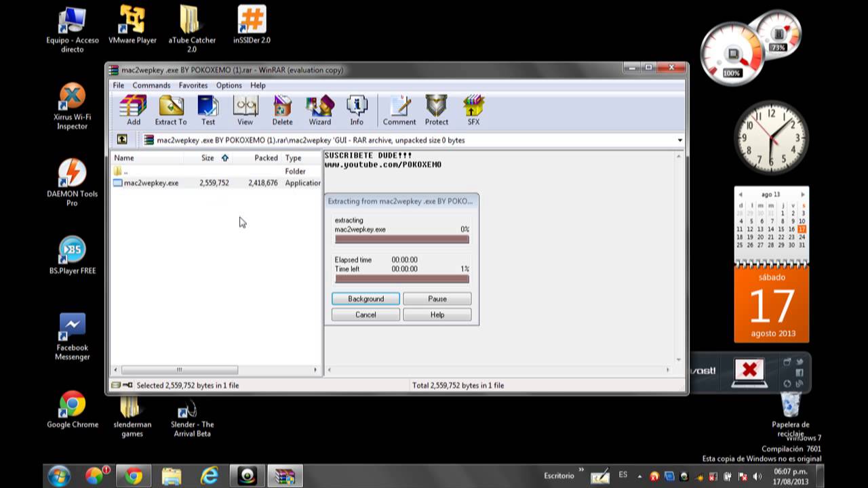The image size is (868, 488).
Task: Select the mac2wepkey.exe file row
Action: tap(216, 183)
